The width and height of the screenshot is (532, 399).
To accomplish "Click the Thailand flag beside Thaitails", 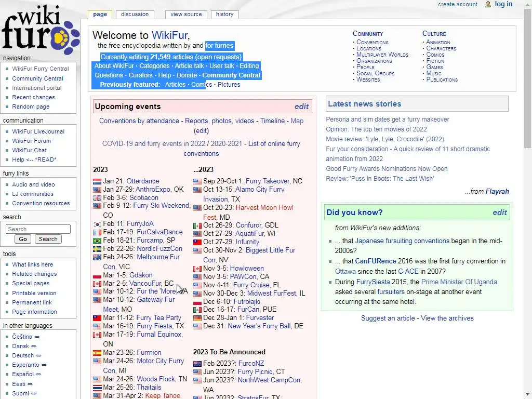I will coord(97,388).
